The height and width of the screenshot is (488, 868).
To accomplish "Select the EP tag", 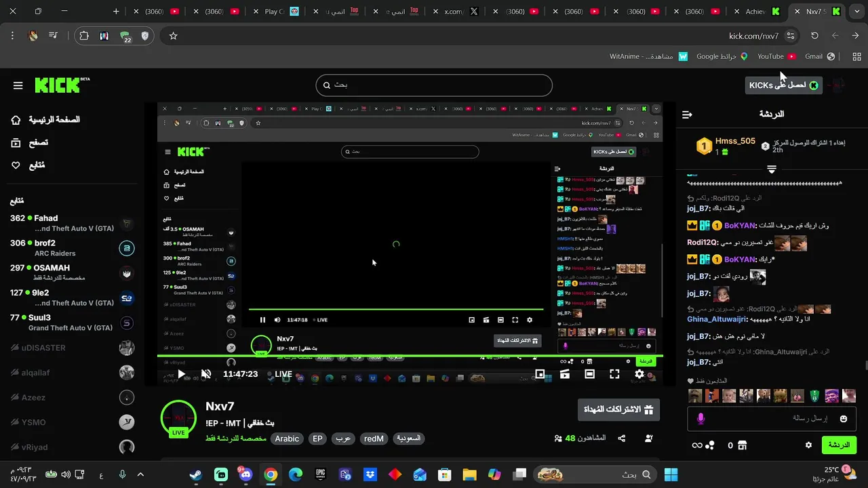I will pyautogui.click(x=317, y=439).
